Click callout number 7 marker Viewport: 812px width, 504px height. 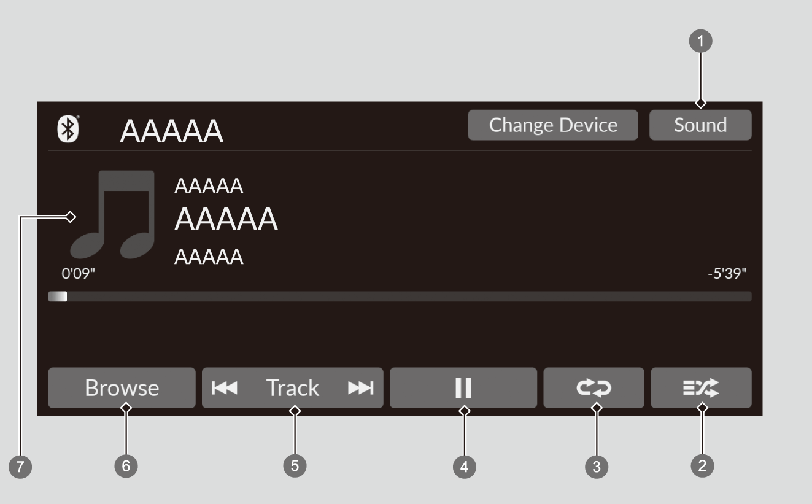pos(21,467)
